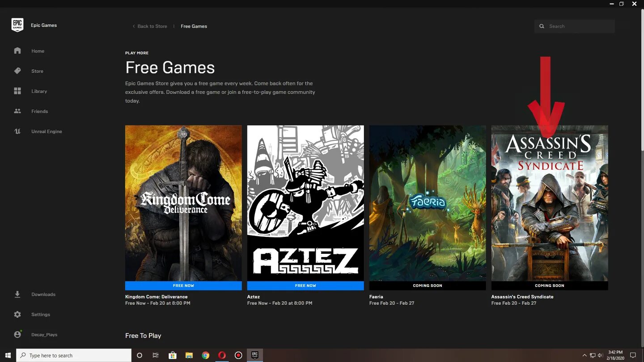Viewport: 644px width, 362px height.
Task: Open the Windows Start menu
Action: coord(8,355)
